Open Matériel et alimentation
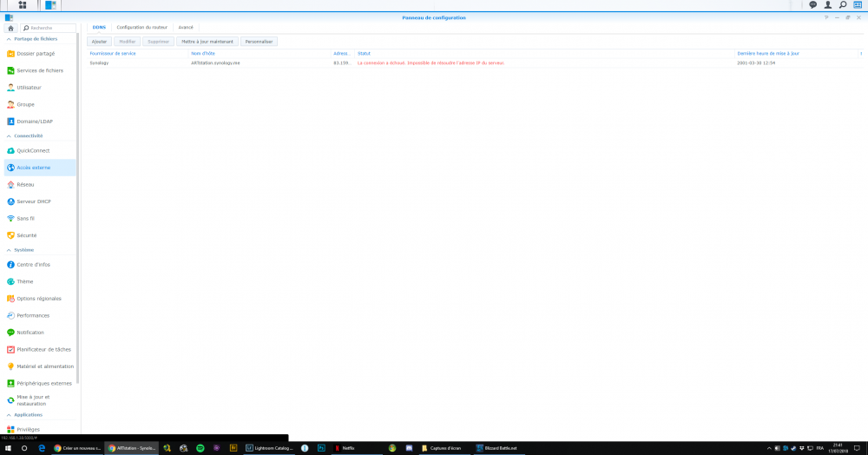 point(40,366)
